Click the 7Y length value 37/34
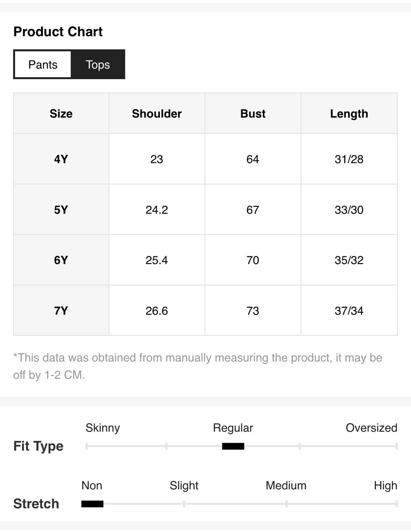 point(349,311)
